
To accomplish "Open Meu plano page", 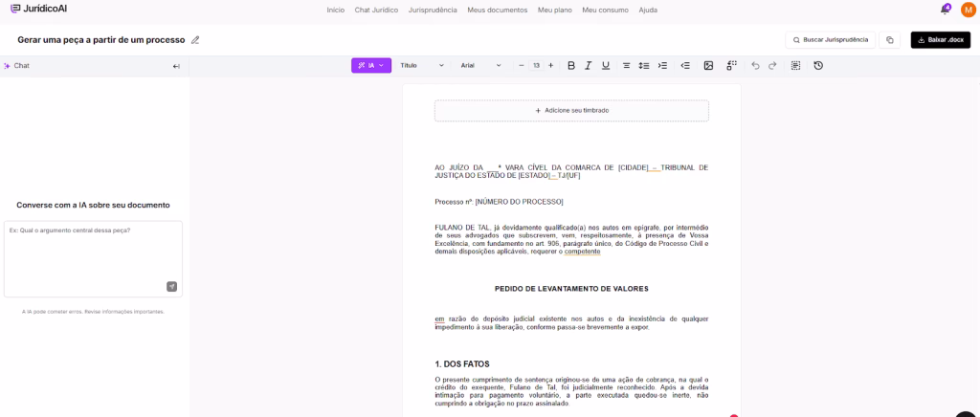I will point(555,10).
